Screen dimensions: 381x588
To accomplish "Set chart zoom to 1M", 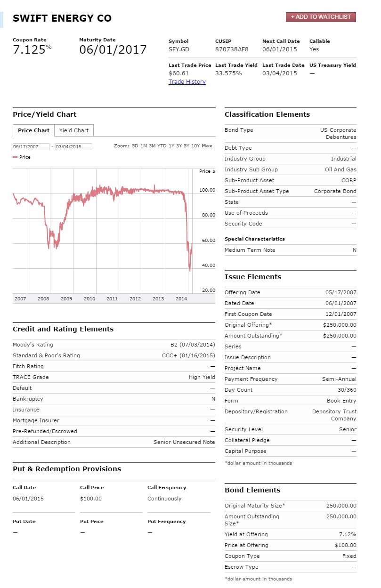I will [x=144, y=146].
